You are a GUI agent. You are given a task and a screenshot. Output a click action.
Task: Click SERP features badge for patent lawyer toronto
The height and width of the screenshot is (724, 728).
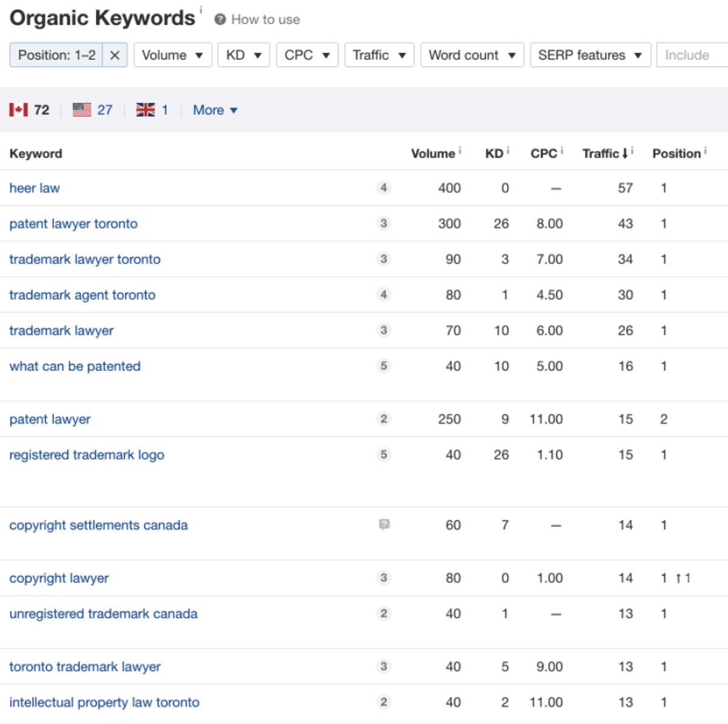pyautogui.click(x=383, y=224)
